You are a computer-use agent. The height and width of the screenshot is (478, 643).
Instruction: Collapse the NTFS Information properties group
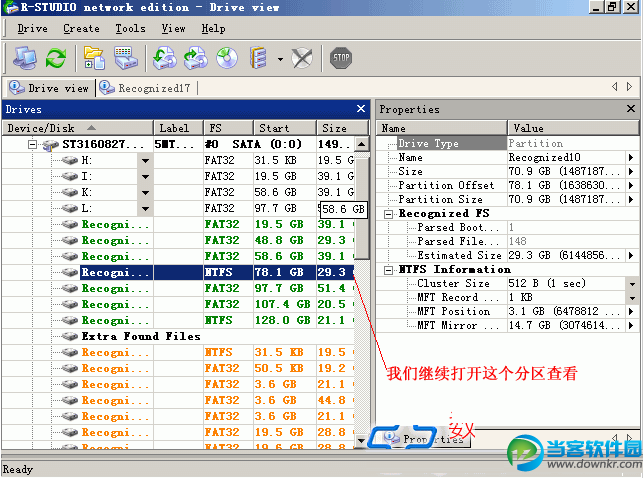point(388,270)
